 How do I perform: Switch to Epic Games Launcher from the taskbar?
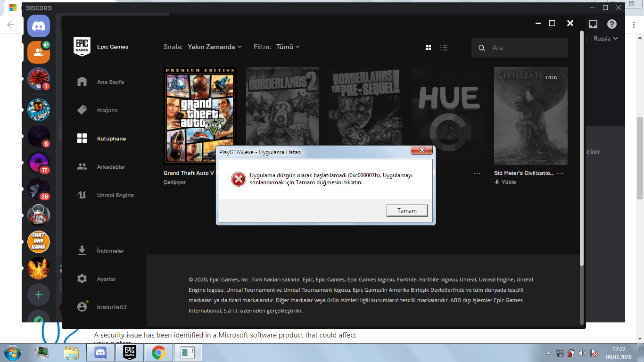[x=130, y=352]
